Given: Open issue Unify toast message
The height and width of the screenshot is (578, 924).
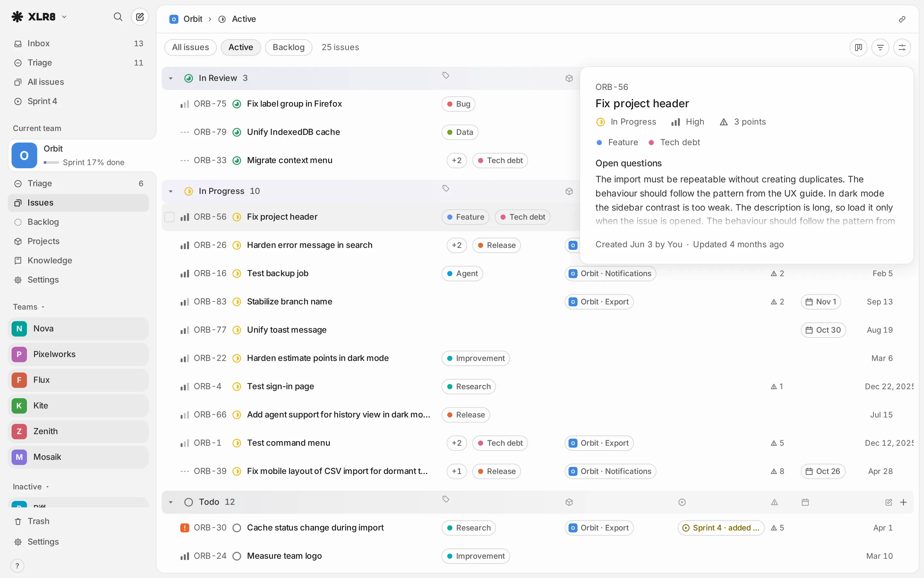Looking at the screenshot, I should pos(287,330).
